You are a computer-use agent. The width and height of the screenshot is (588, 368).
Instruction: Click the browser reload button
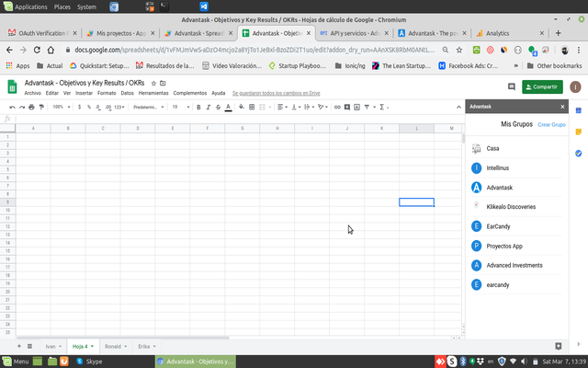pos(37,50)
